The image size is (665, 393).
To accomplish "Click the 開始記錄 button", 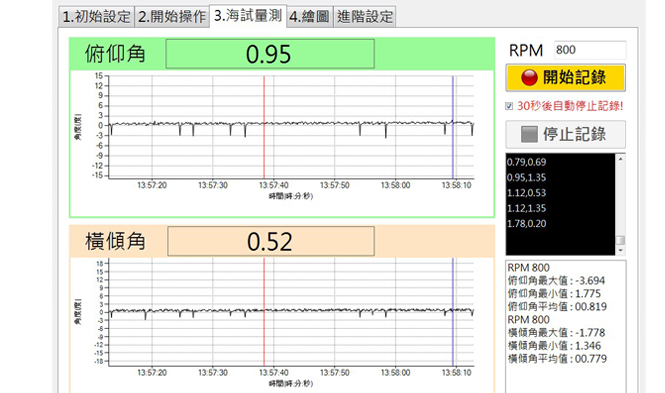I will click(565, 78).
